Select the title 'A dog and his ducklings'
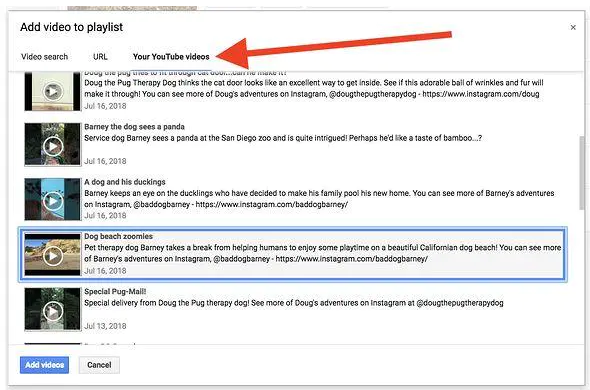This screenshot has width=590, height=390. [125, 182]
